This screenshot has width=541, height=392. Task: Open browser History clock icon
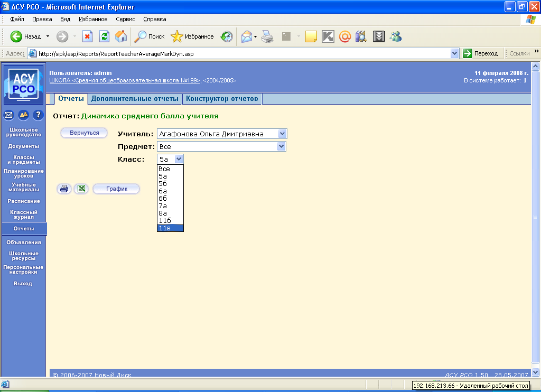[x=227, y=36]
